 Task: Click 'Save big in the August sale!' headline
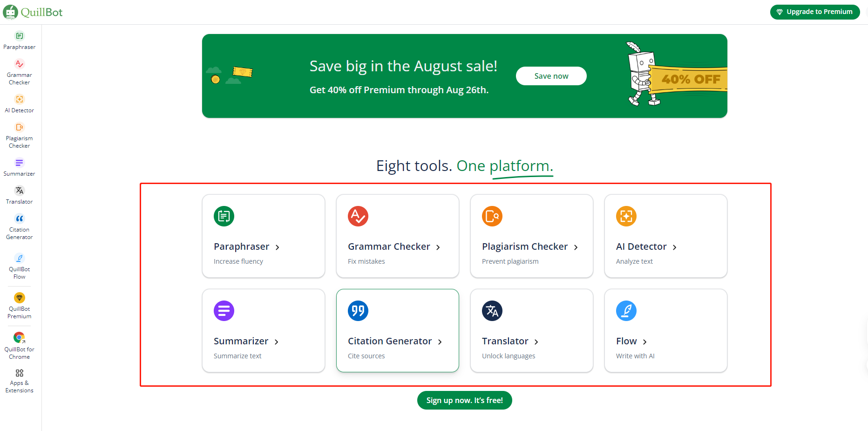403,66
